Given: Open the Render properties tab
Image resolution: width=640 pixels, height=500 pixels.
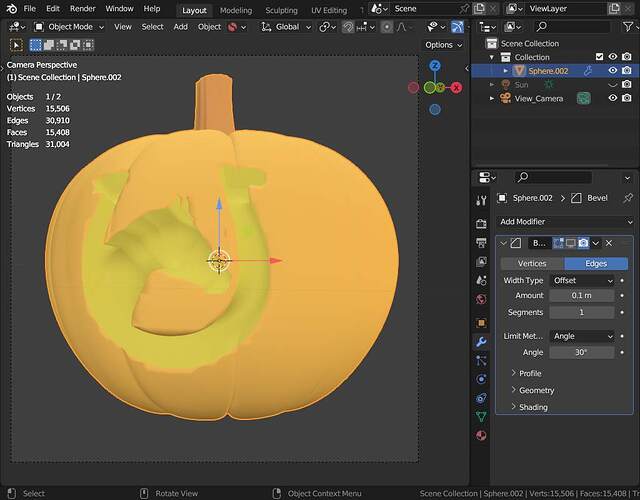Looking at the screenshot, I should click(481, 223).
